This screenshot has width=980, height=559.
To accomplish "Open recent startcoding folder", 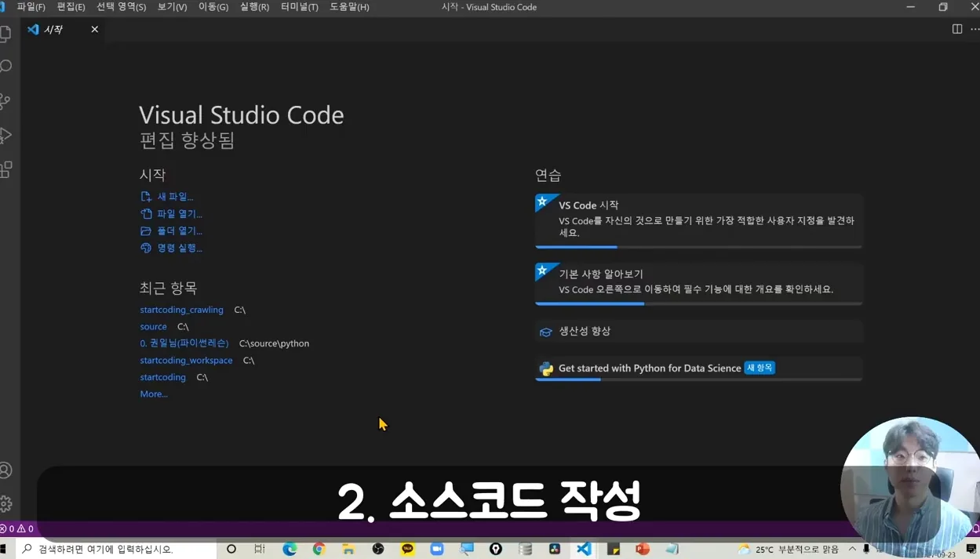I will tap(162, 377).
